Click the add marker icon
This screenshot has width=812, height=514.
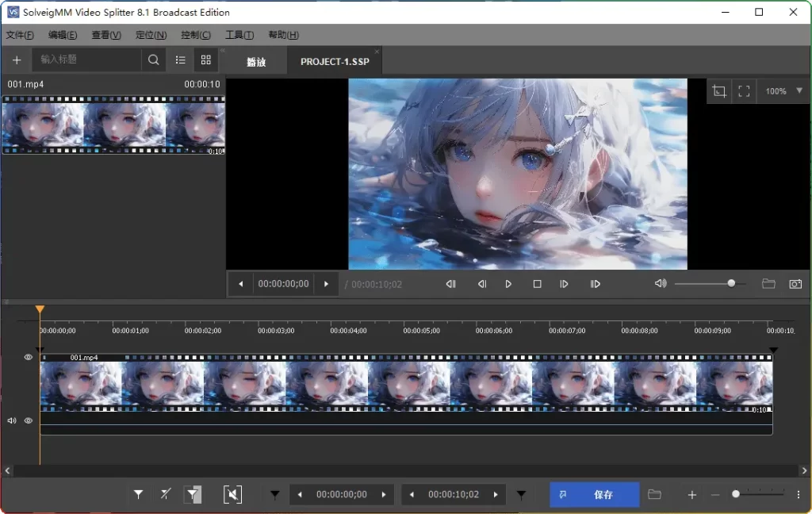(138, 494)
